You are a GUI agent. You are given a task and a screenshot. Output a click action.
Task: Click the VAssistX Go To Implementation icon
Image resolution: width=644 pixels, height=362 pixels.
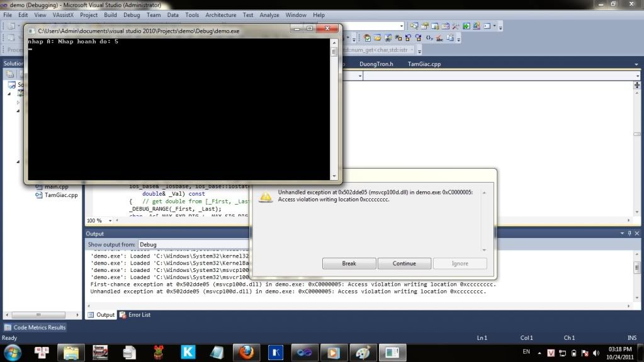tap(398, 38)
